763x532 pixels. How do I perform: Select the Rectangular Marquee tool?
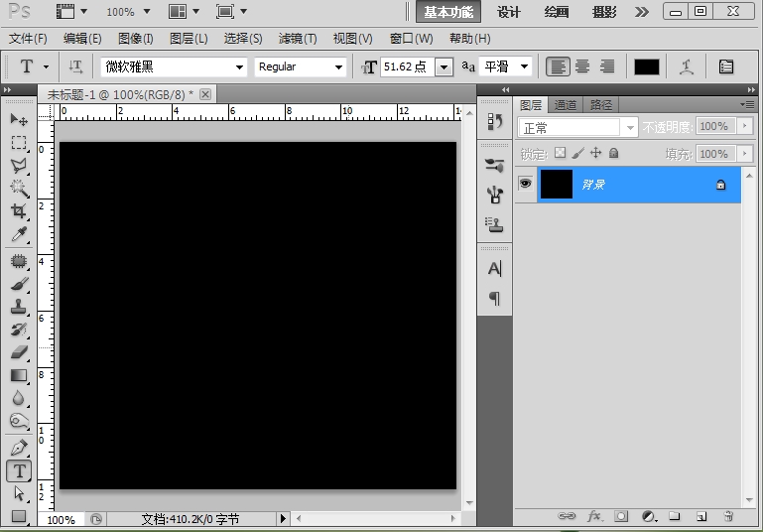(x=19, y=142)
